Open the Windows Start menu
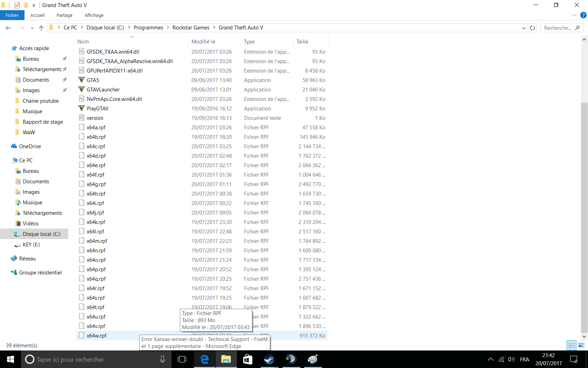Image resolution: width=588 pixels, height=368 pixels. coord(10,359)
